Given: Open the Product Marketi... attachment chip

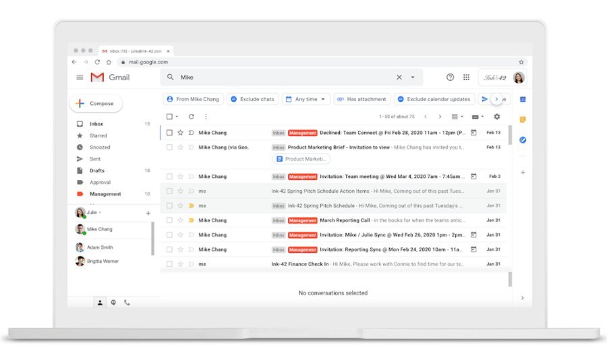Looking at the screenshot, I should pyautogui.click(x=301, y=159).
